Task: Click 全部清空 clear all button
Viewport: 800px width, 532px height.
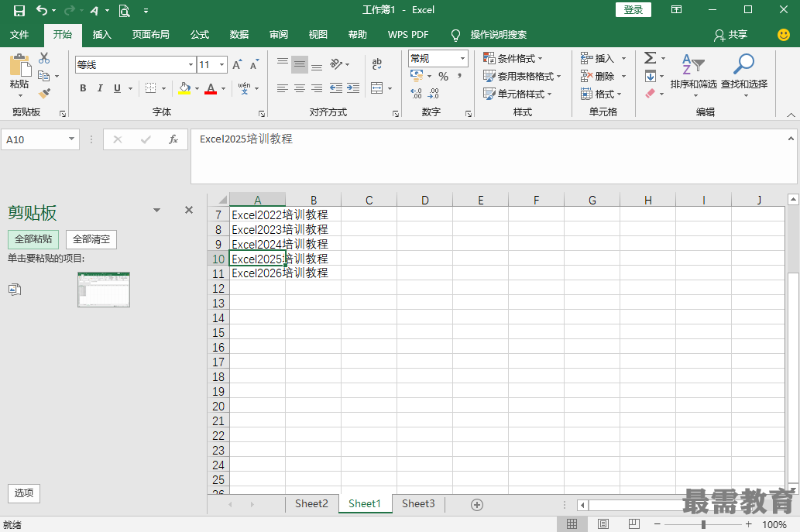Action: (91, 239)
